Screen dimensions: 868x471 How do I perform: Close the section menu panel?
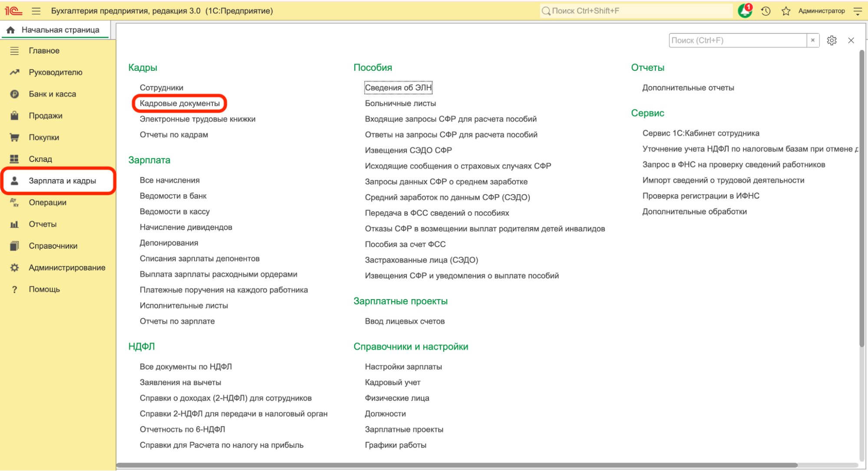click(851, 40)
